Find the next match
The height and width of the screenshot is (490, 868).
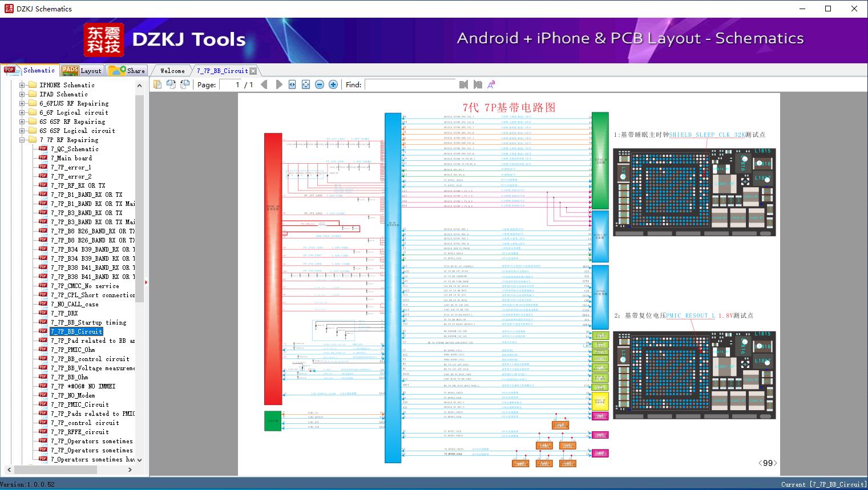click(478, 84)
